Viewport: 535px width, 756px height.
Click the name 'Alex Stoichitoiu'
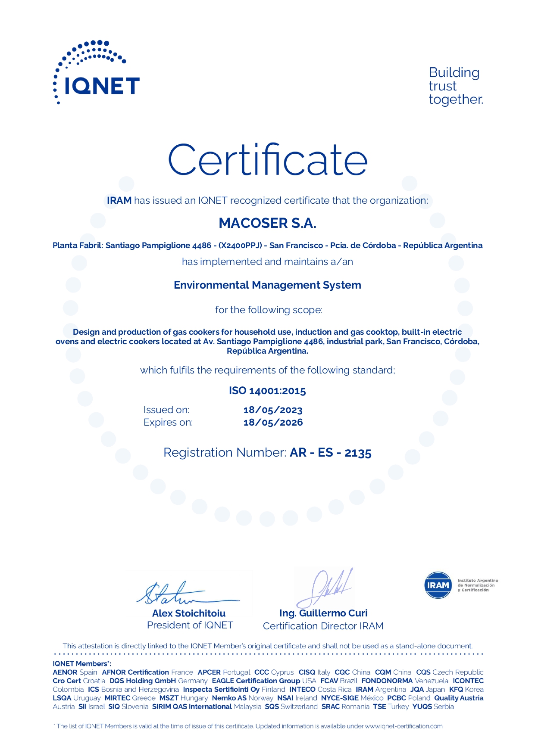pyautogui.click(x=189, y=613)
